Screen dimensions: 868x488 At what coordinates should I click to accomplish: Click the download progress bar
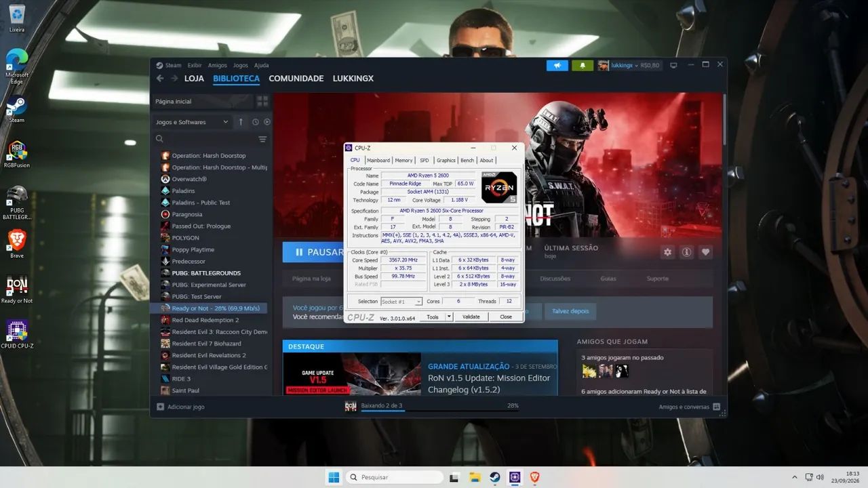(439, 409)
